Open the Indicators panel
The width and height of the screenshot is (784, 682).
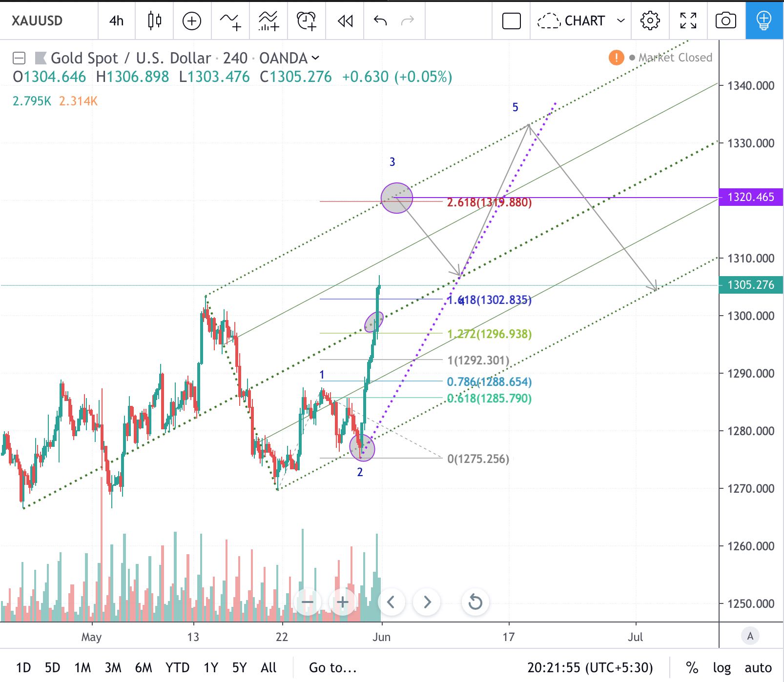coord(229,20)
